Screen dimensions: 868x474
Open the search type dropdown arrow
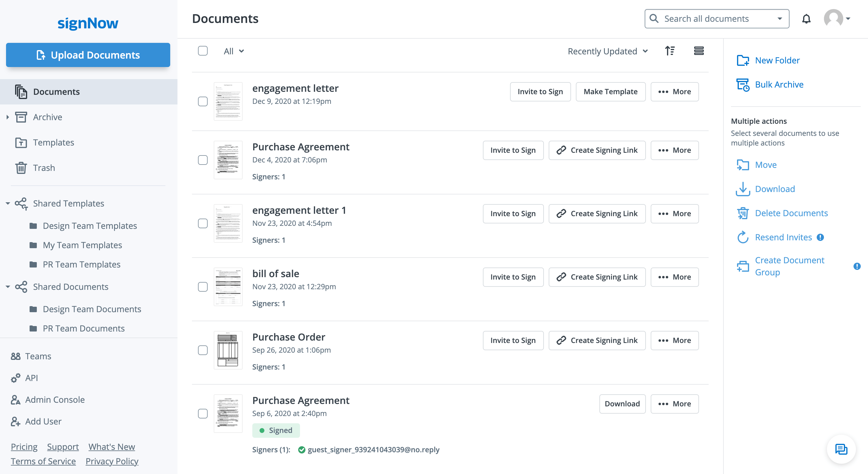point(779,18)
